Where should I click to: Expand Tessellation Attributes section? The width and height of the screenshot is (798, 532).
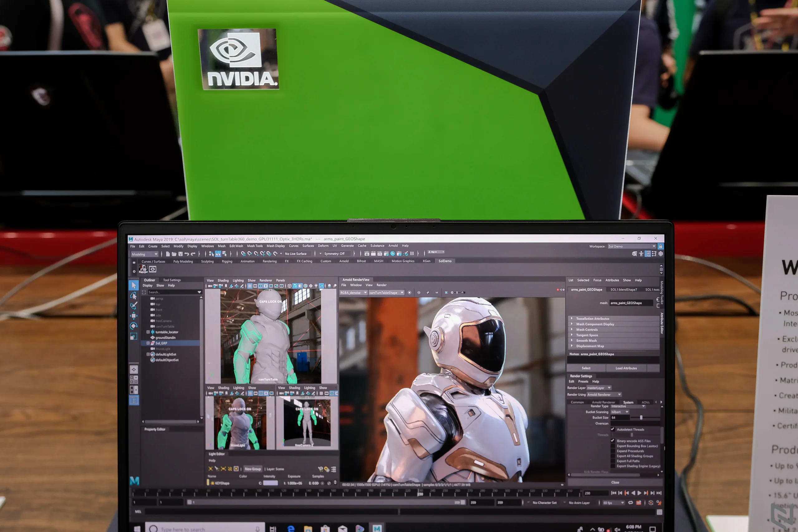tap(613, 319)
